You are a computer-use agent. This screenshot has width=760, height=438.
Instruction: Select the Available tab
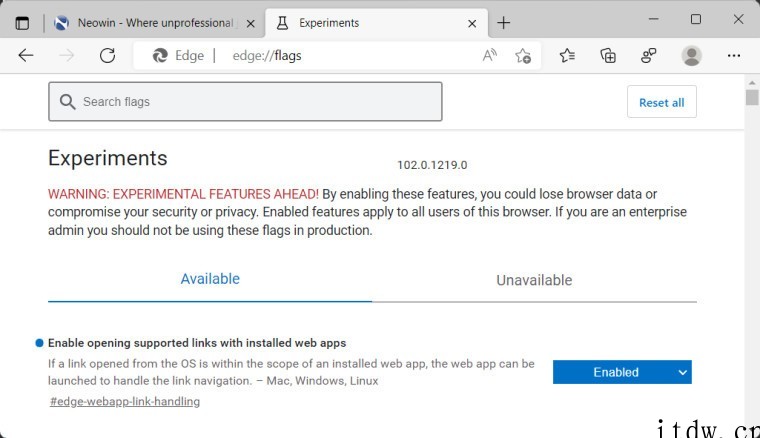click(210, 279)
